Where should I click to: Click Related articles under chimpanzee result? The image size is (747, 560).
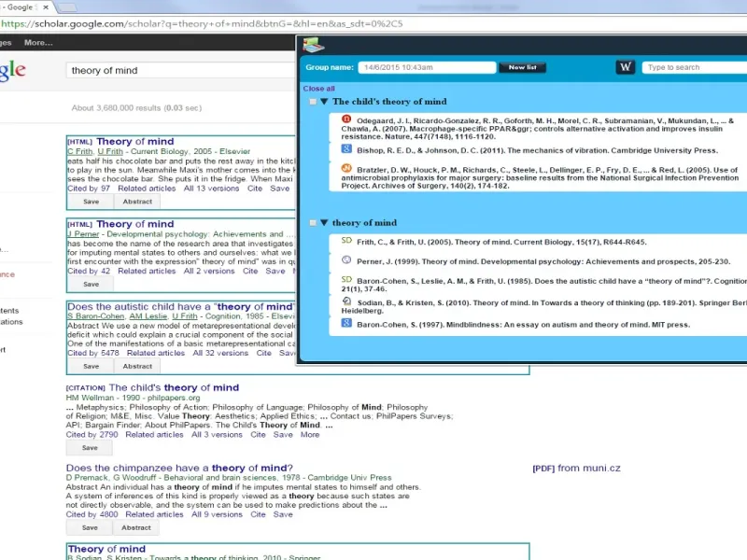point(154,515)
